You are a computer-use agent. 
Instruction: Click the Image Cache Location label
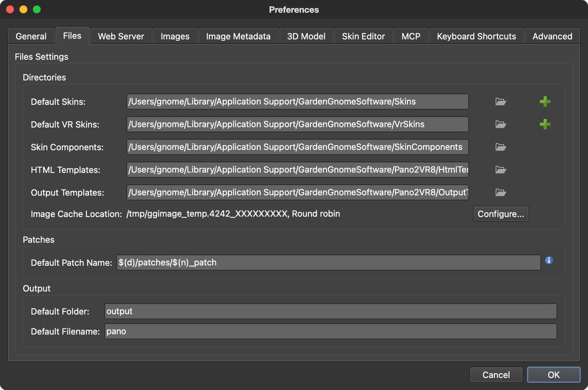(x=76, y=214)
